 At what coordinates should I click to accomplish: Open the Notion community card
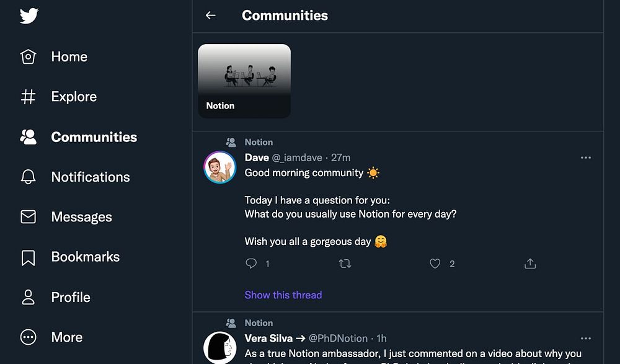(244, 81)
